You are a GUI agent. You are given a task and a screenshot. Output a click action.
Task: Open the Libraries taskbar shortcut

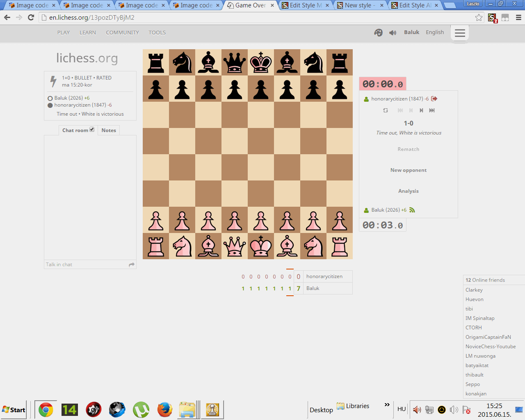[353, 406]
